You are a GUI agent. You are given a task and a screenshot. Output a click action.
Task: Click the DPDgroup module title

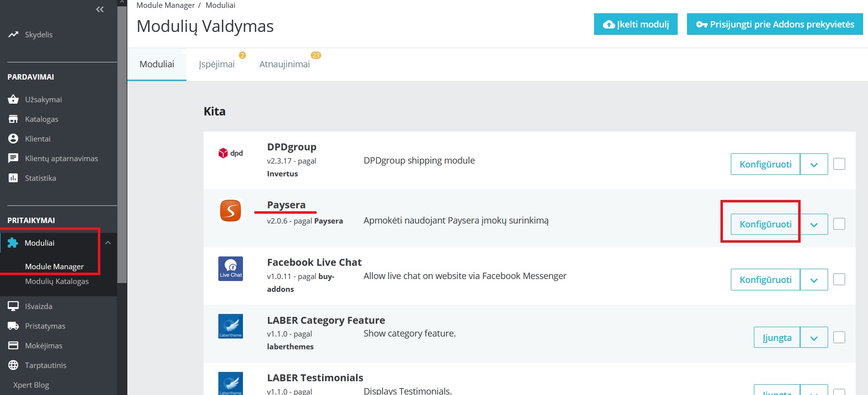click(292, 147)
